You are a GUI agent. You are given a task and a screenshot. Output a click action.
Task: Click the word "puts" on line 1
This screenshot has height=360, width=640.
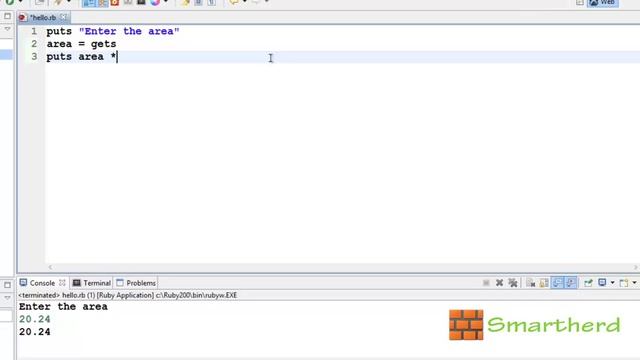click(x=59, y=31)
